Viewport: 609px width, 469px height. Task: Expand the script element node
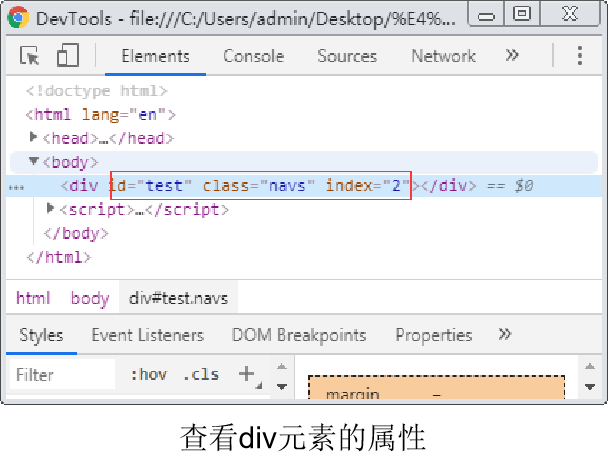tap(50, 208)
